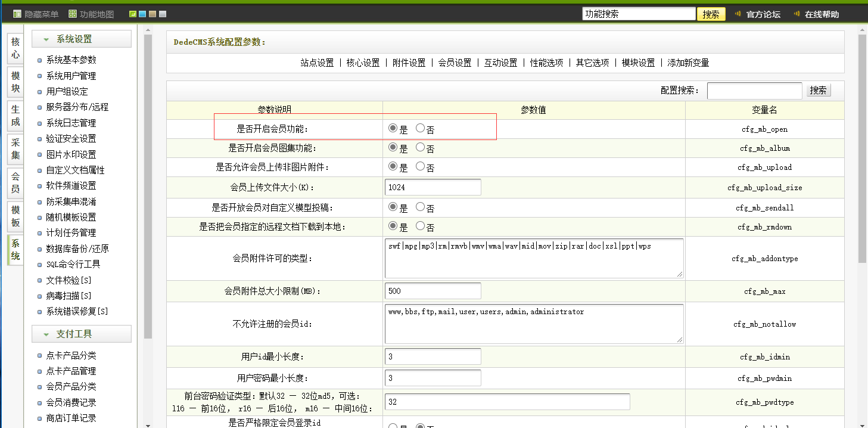Click the 不允许注册的会员id text area
Screen dimensions: 868x428
coord(534,324)
